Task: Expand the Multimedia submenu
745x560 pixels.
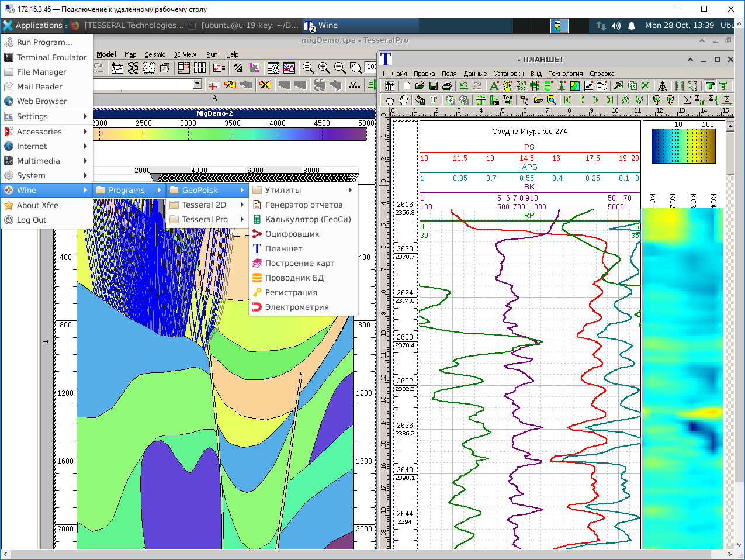Action: 47,161
